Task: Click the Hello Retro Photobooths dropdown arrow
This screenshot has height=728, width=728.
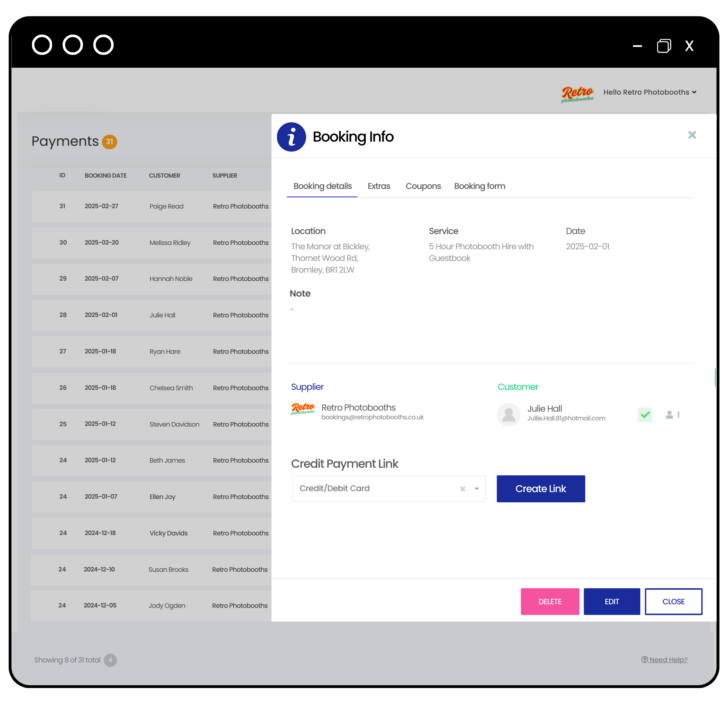Action: click(x=696, y=92)
